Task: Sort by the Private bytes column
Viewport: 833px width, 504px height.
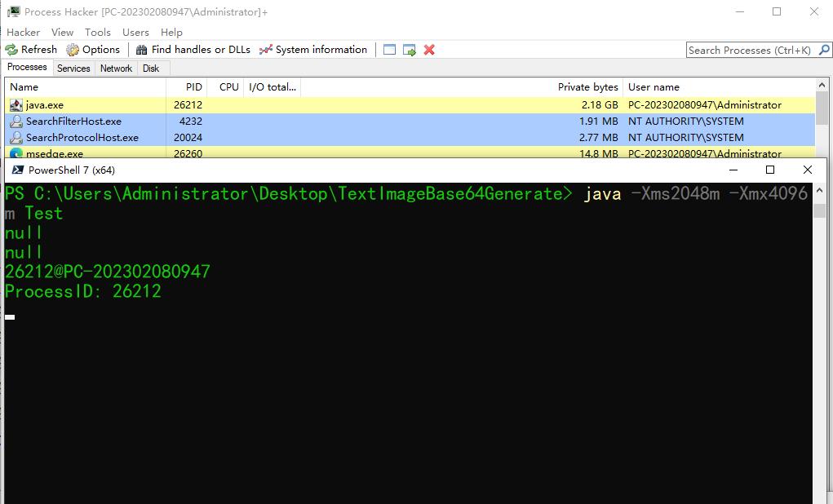Action: point(587,87)
